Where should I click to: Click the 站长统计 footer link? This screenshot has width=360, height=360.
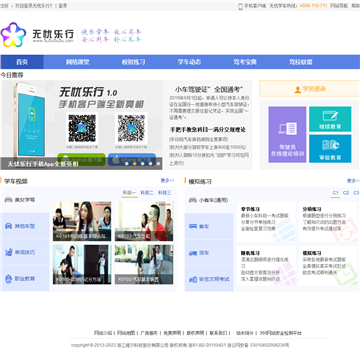245,333
